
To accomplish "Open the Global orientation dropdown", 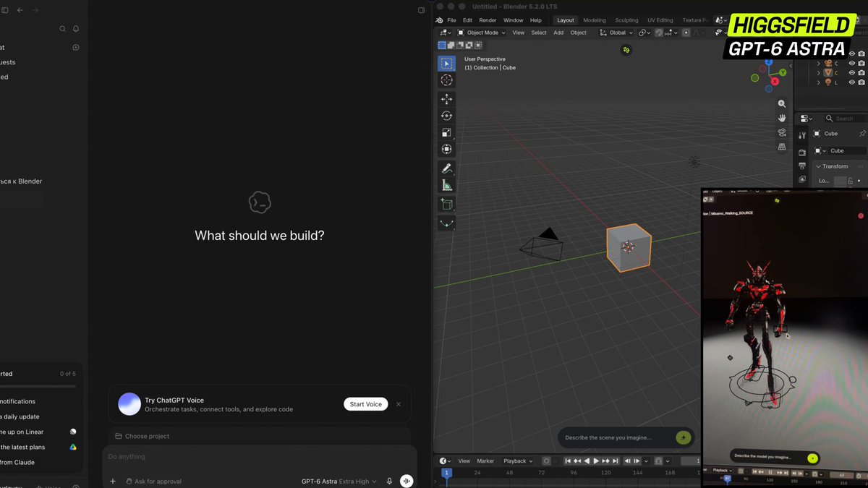I will click(616, 33).
